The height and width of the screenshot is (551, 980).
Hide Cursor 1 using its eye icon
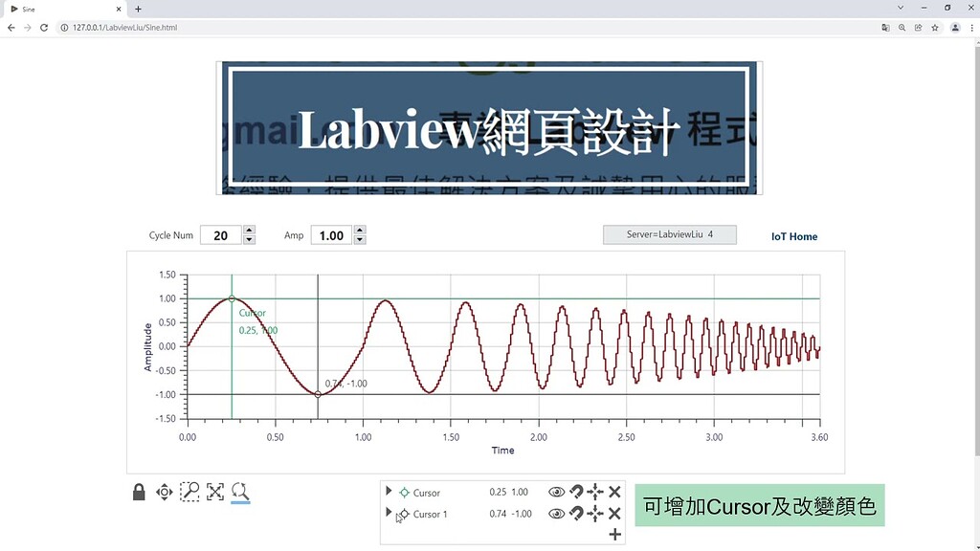click(556, 514)
